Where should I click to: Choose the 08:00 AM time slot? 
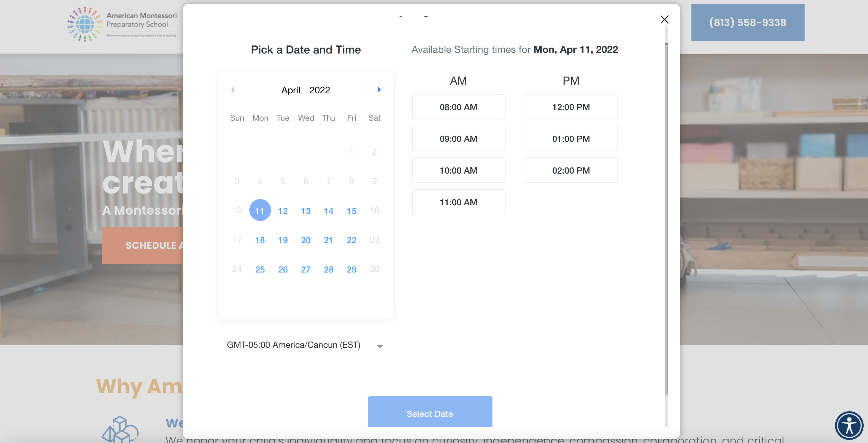pyautogui.click(x=458, y=107)
